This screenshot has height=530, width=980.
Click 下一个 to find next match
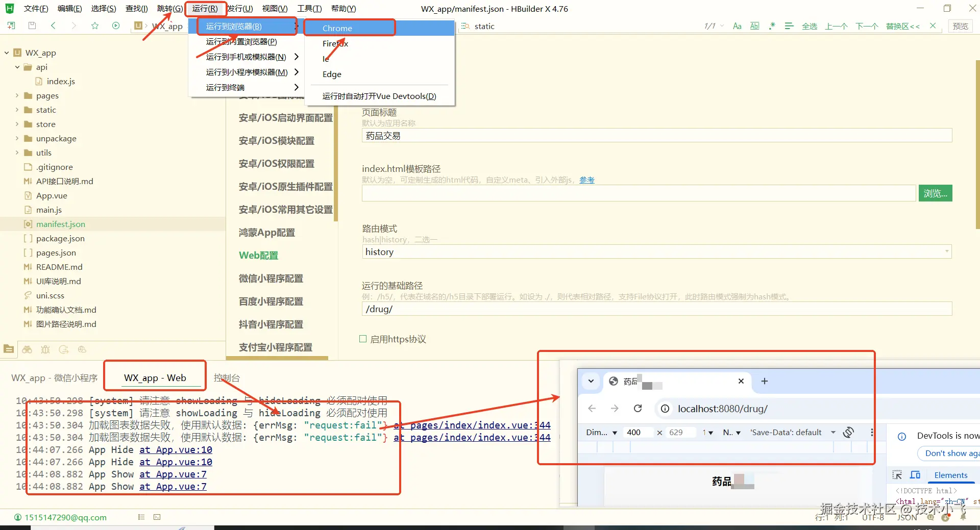coord(867,26)
